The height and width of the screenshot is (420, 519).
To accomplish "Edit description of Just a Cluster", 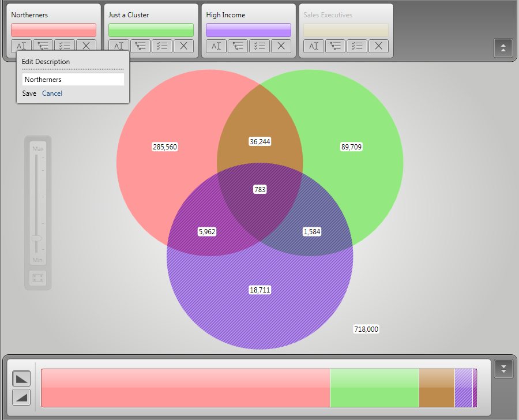I will pos(118,46).
